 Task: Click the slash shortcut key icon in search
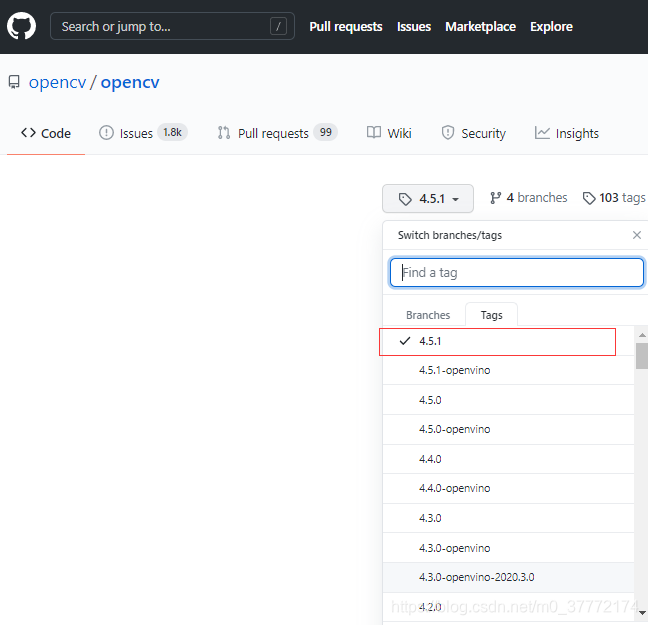tap(278, 26)
